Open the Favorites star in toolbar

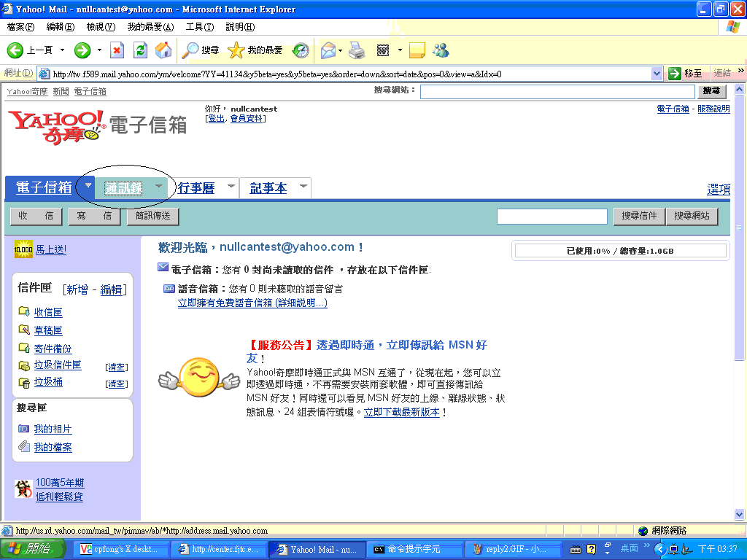236,50
